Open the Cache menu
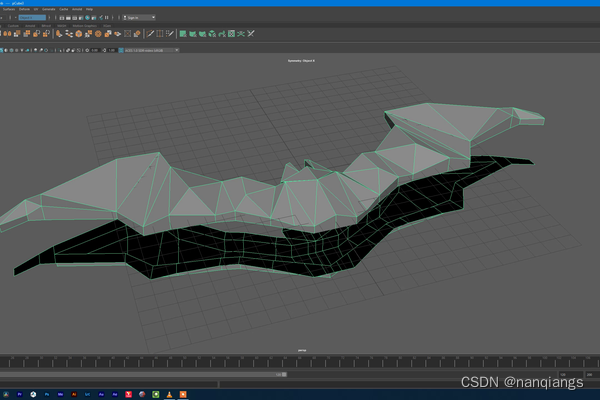Screen dimensions: 600x400 [x=64, y=9]
